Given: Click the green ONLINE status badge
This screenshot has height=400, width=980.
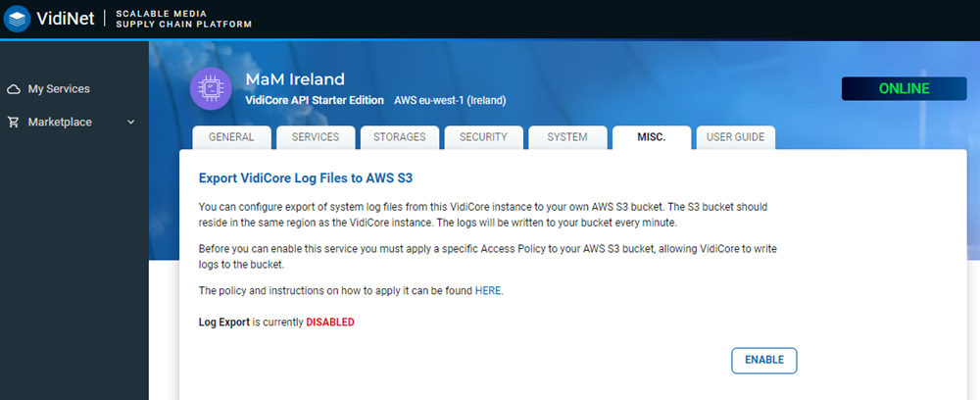Looking at the screenshot, I should (x=904, y=88).
